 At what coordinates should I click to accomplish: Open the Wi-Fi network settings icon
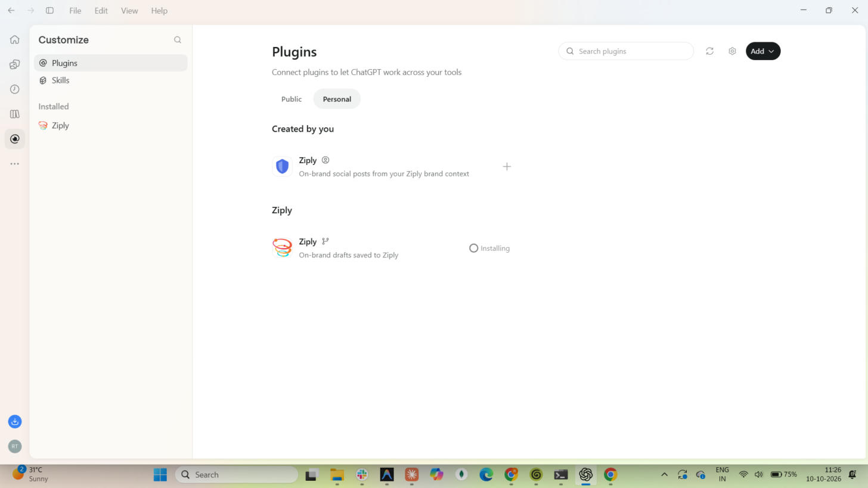[743, 475]
